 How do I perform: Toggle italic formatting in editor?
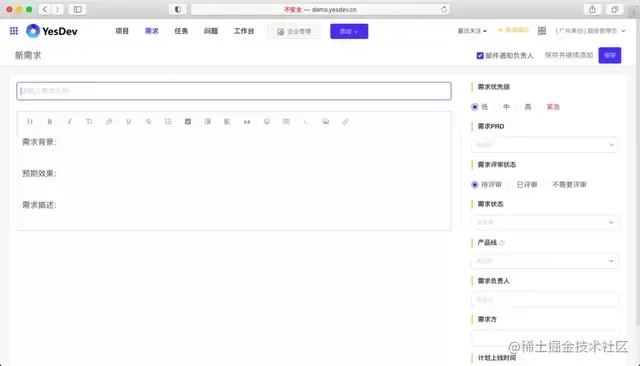coord(69,122)
